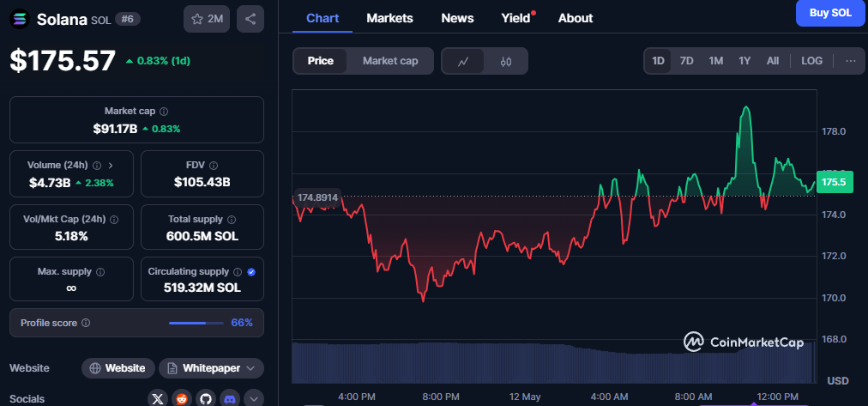Switch to line chart icon
This screenshot has width=868, height=406.
tap(463, 61)
